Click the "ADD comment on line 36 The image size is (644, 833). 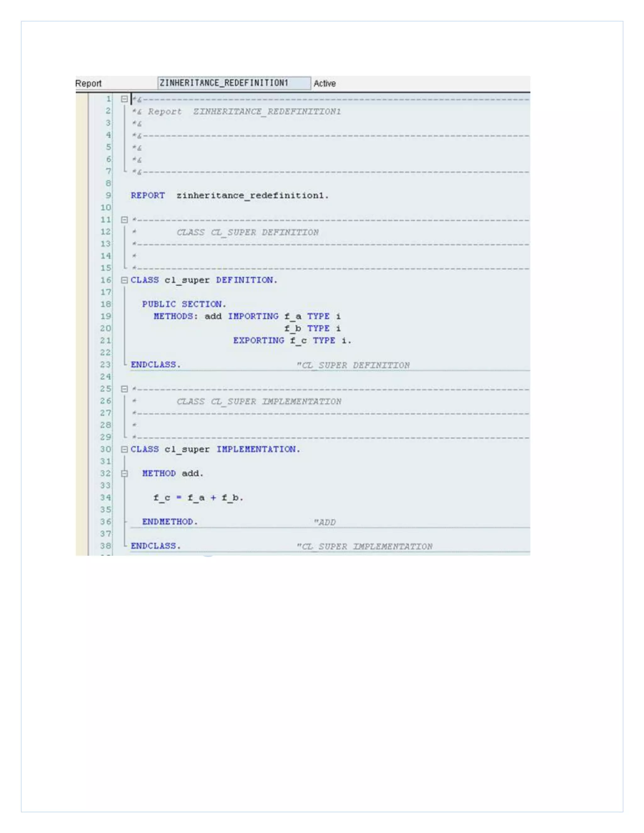(325, 522)
